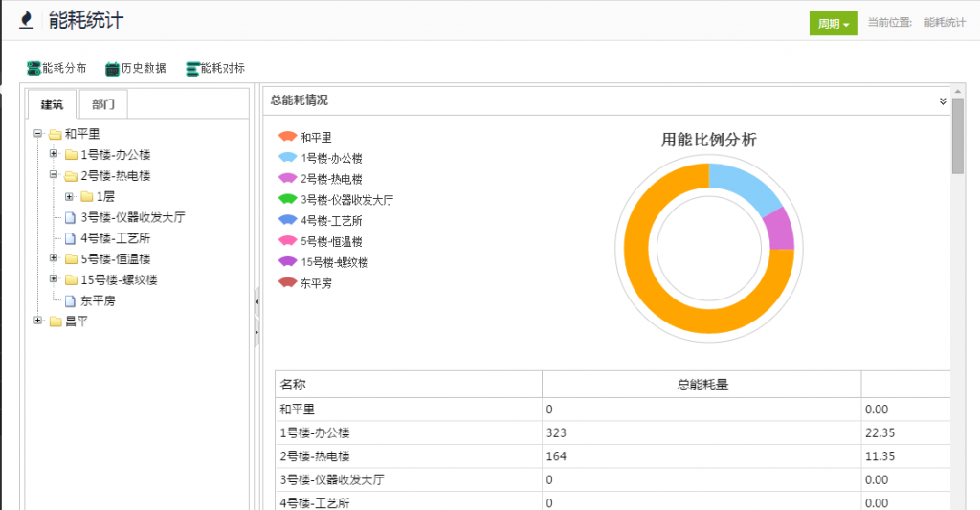Click the 用能比例分析 chart title
Viewport: 980px width, 510px height.
pos(709,140)
